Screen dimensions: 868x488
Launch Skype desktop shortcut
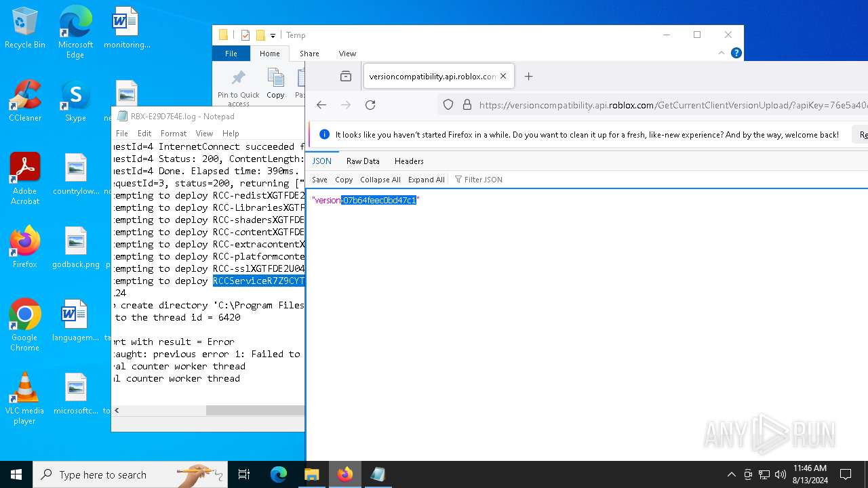[x=75, y=102]
